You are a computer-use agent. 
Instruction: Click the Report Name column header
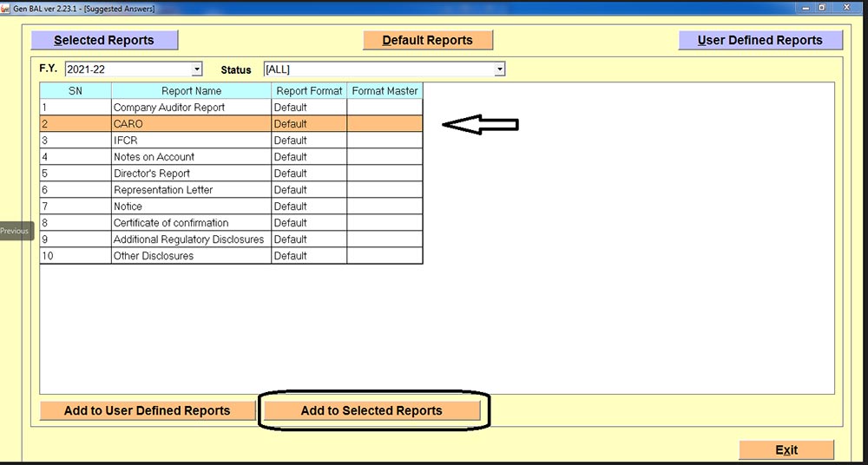tap(192, 91)
